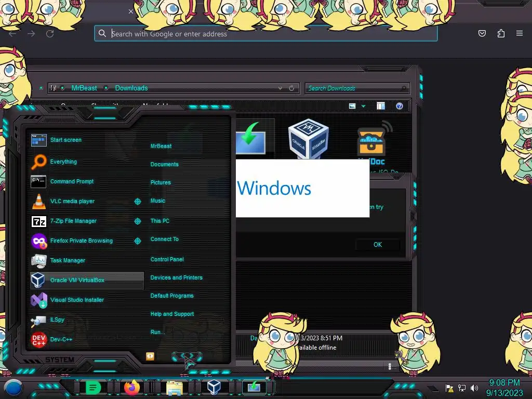Focus the Search Downloads box
The image size is (532, 399).
pyautogui.click(x=357, y=88)
